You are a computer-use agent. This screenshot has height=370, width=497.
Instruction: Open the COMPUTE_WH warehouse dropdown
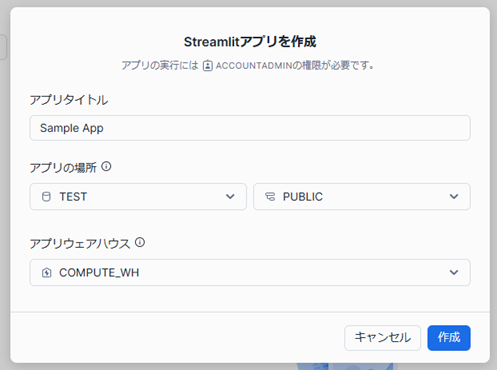250,273
